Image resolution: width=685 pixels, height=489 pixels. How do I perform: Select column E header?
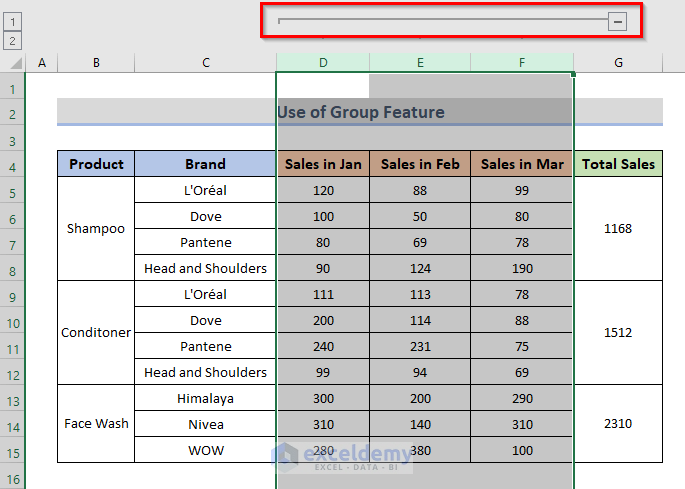tap(420, 63)
